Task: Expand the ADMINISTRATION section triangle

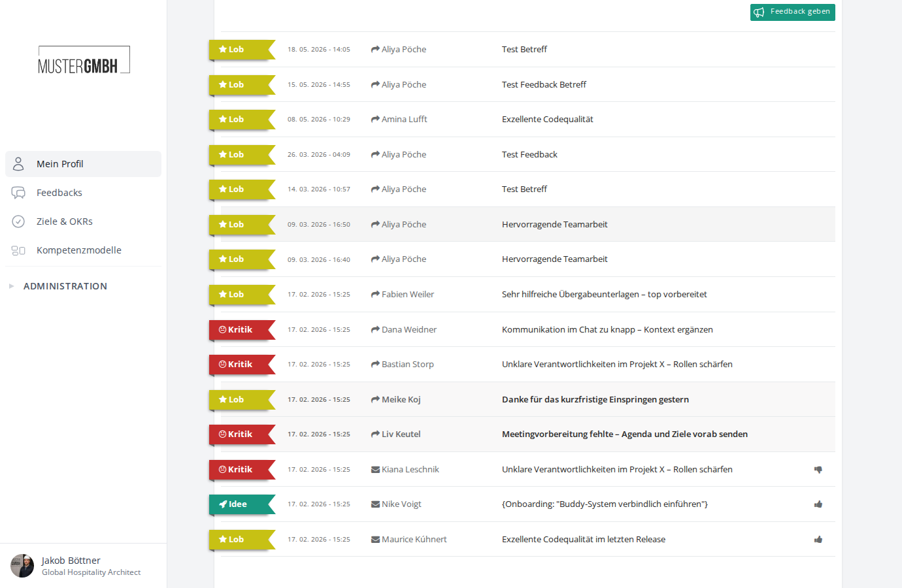Action: click(x=11, y=286)
